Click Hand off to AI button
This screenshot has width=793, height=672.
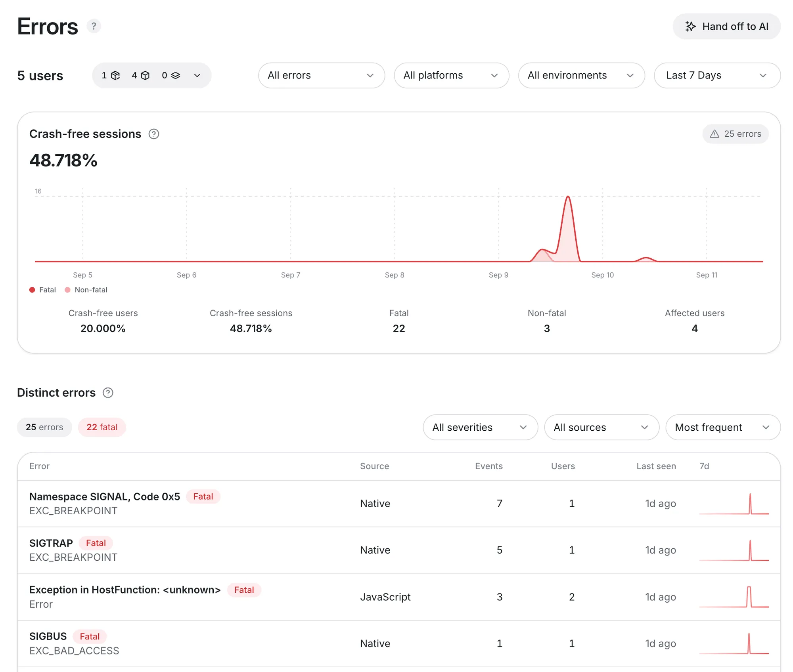pyautogui.click(x=727, y=27)
